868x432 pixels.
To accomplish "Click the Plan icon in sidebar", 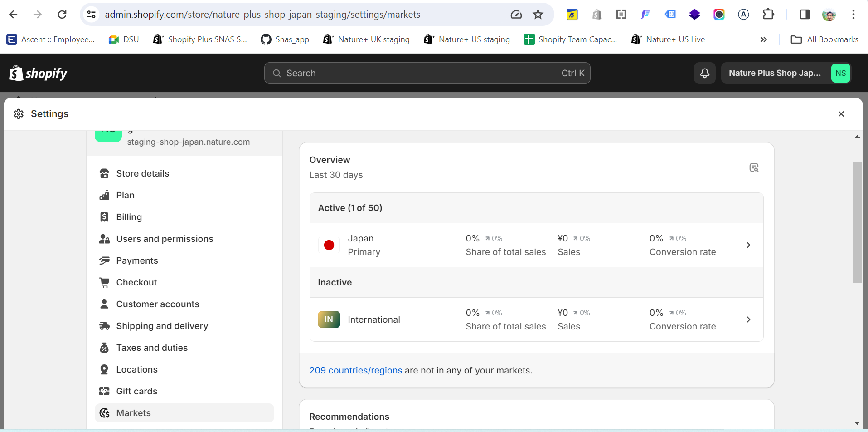I will [104, 195].
